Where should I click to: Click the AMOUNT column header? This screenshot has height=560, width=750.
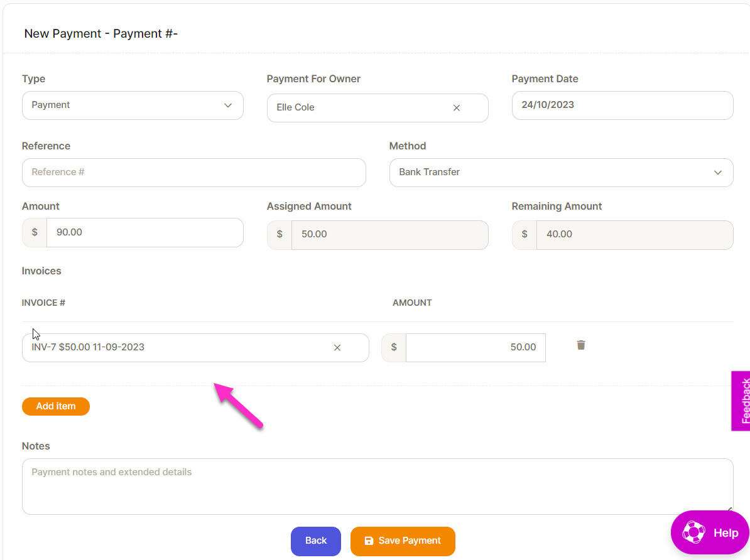tap(412, 303)
